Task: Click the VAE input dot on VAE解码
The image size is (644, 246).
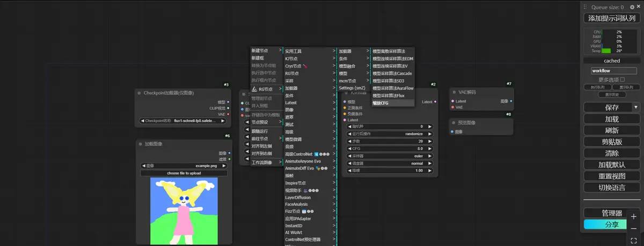Action: point(452,107)
